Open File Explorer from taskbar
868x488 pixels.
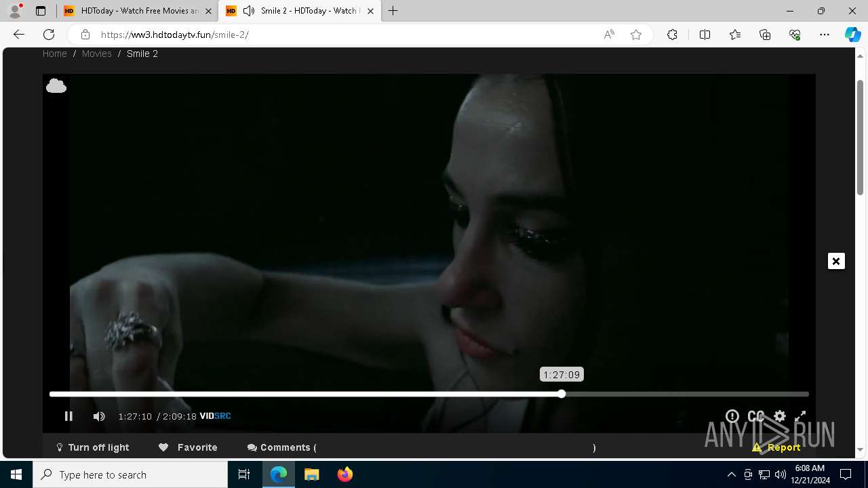[312, 474]
